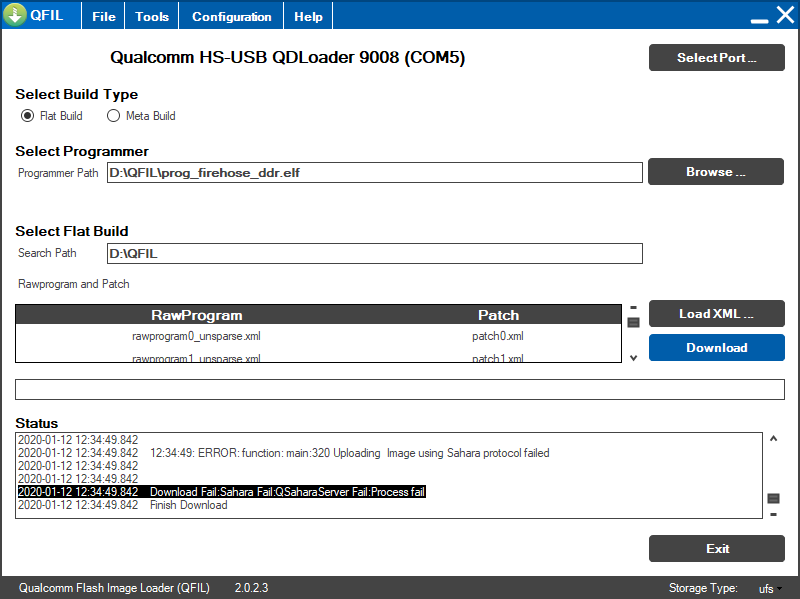Click the download progress bar
Viewport: 800px width, 599px height.
pos(399,389)
